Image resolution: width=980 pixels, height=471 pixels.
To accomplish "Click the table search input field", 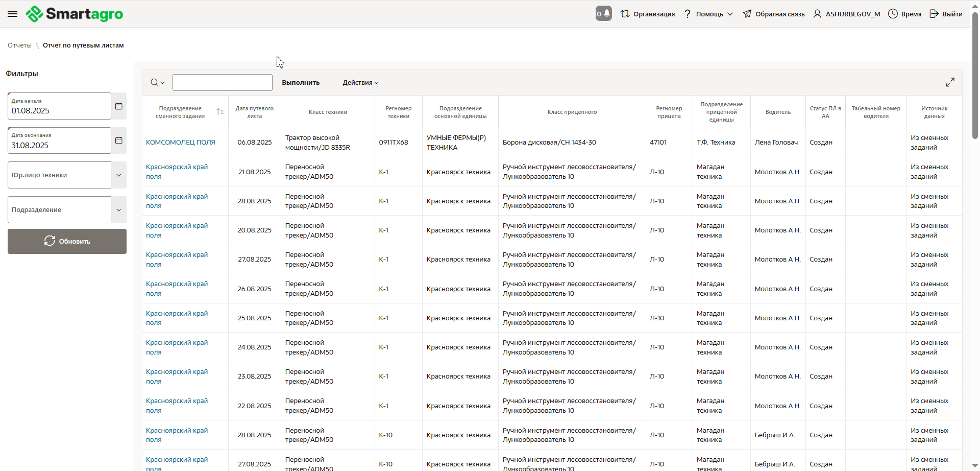I will tap(223, 82).
